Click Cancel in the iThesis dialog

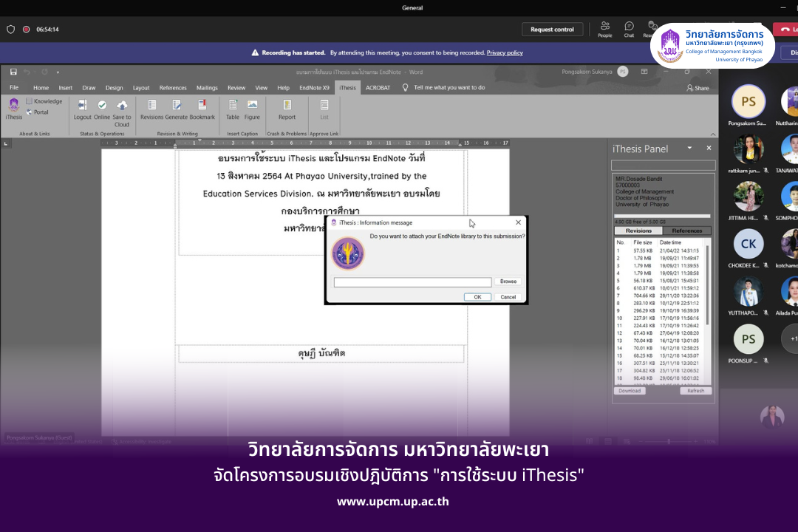click(508, 297)
